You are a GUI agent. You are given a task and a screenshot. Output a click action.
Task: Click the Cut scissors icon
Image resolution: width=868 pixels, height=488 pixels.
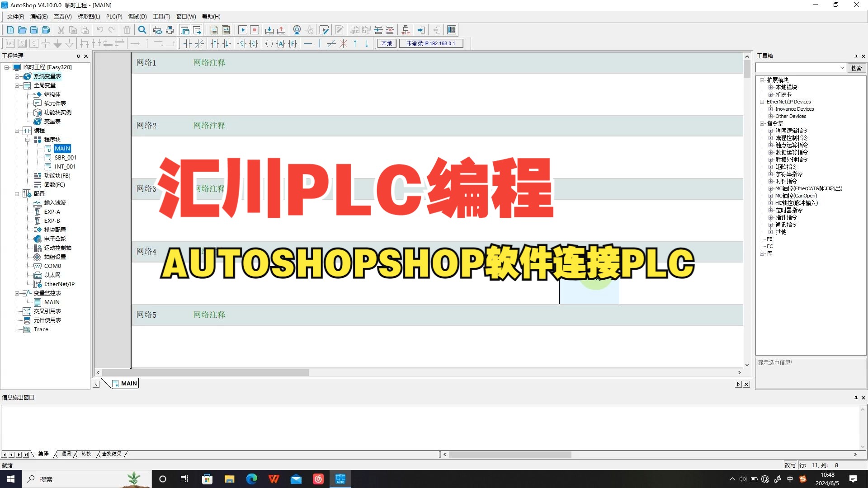(61, 30)
